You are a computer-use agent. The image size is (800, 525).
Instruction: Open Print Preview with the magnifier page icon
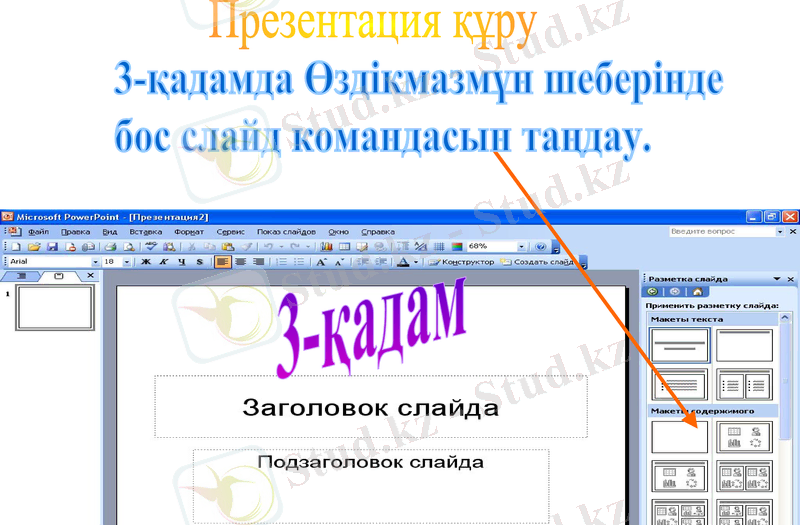tap(129, 247)
